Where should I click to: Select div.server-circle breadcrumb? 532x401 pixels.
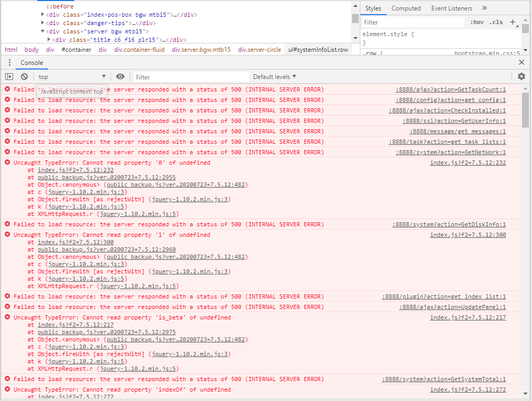pos(259,50)
